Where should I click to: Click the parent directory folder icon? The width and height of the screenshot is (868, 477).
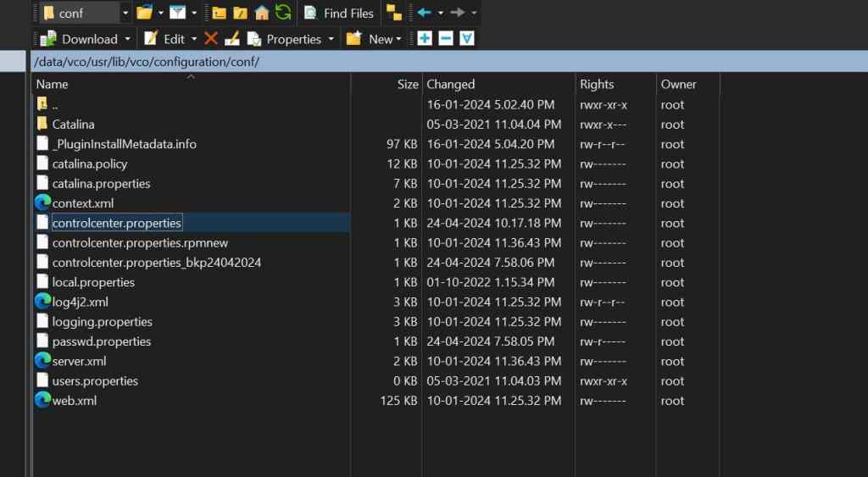point(220,13)
